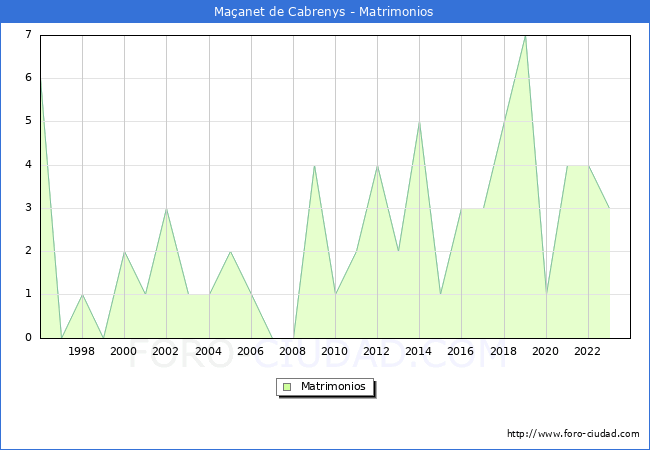Image resolution: width=650 pixels, height=450 pixels.
Task: Click the 2020 dip at value 1
Action: click(546, 295)
